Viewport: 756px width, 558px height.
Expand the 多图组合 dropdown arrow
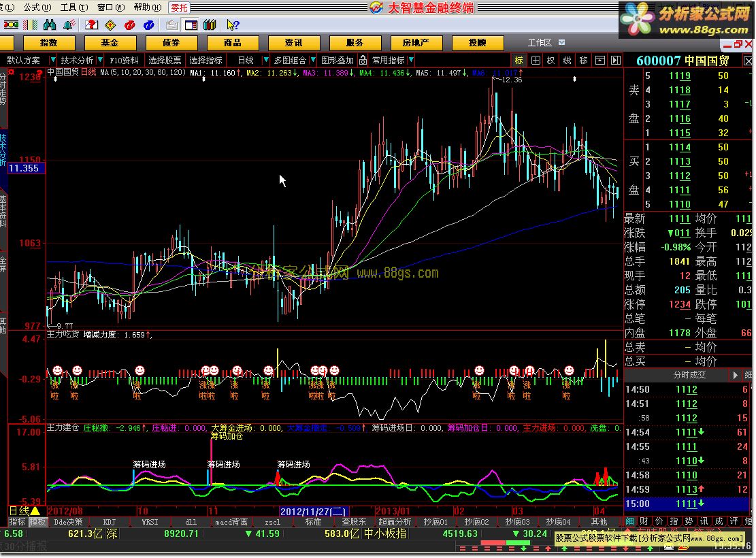tap(313, 61)
